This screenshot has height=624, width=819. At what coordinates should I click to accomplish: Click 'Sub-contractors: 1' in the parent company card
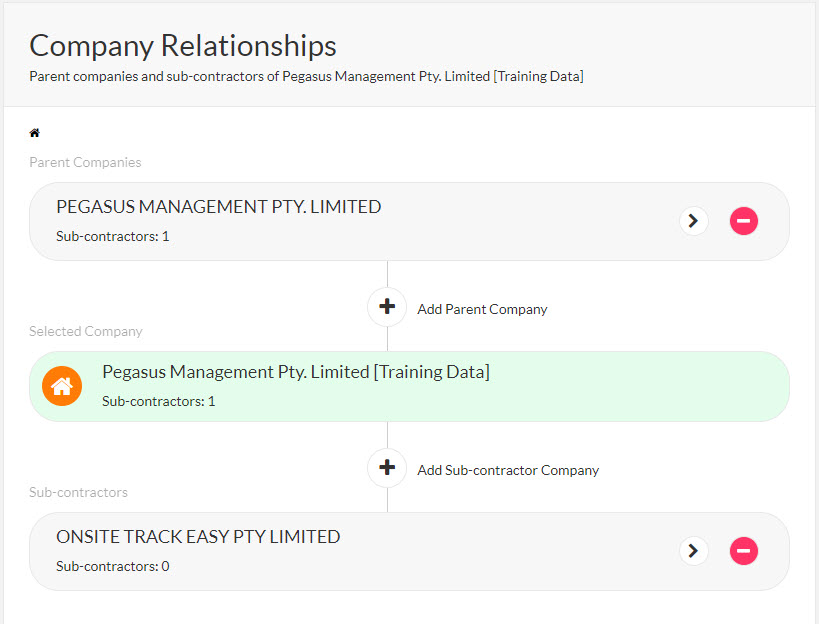(113, 236)
